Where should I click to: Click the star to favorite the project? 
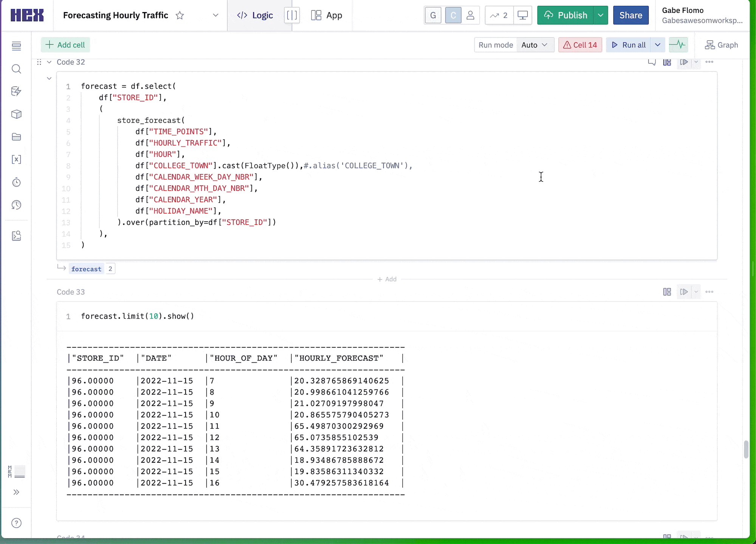pyautogui.click(x=180, y=15)
